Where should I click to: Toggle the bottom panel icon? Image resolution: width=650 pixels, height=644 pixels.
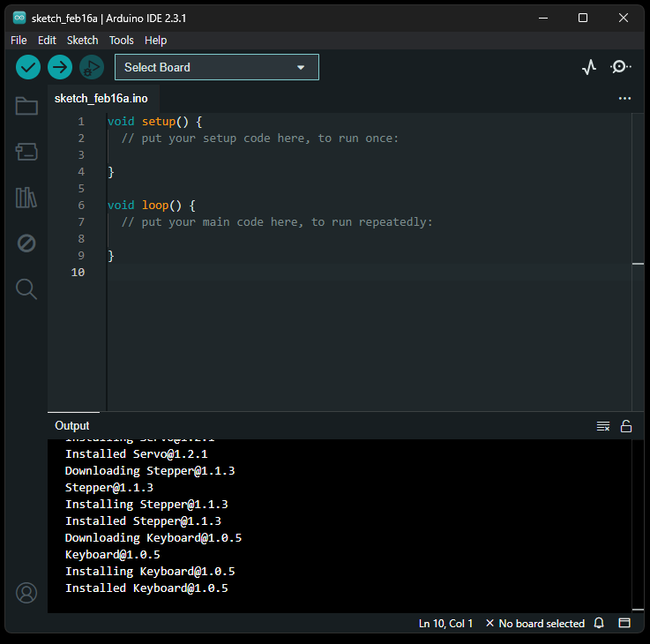click(x=624, y=623)
